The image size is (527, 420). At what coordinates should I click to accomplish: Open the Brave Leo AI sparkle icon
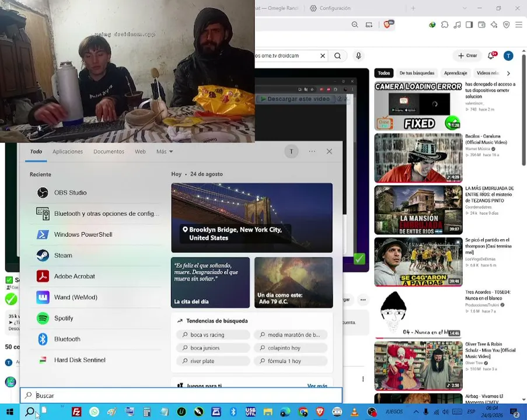(x=494, y=24)
